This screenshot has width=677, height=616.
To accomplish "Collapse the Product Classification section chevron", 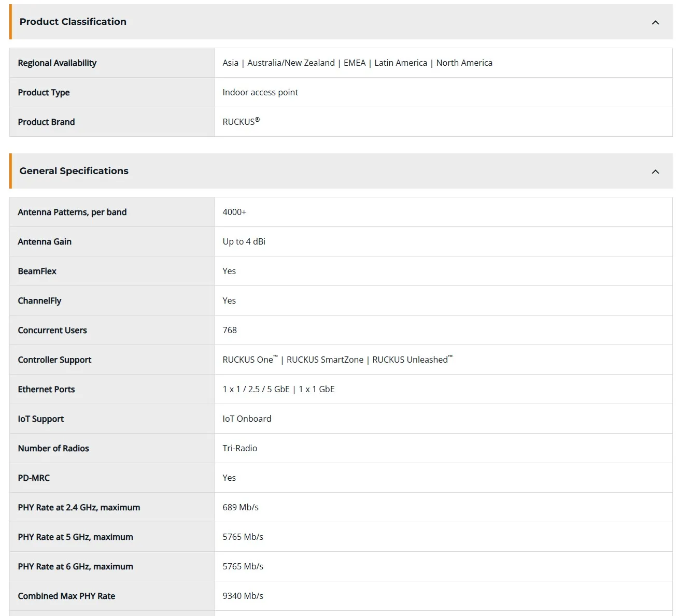I will pyautogui.click(x=655, y=22).
